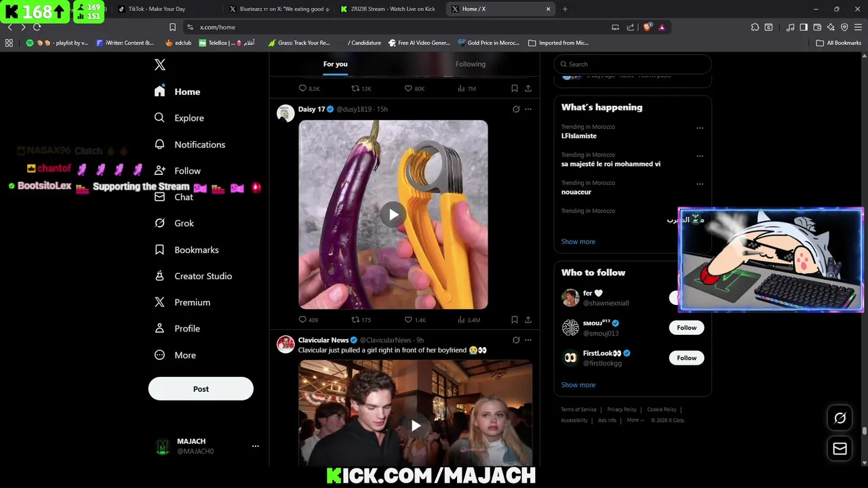Open floating Grok button at bottom right

coord(840,418)
